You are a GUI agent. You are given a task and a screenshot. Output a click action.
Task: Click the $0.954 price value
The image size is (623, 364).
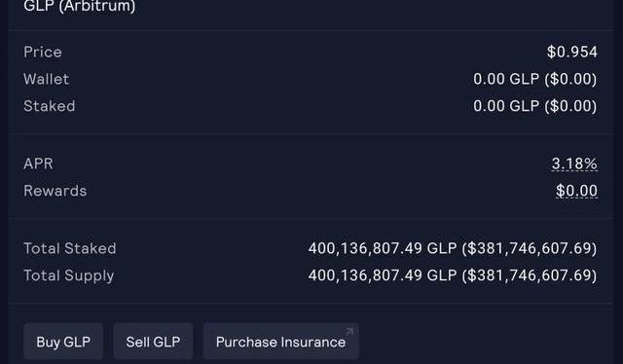(x=572, y=52)
